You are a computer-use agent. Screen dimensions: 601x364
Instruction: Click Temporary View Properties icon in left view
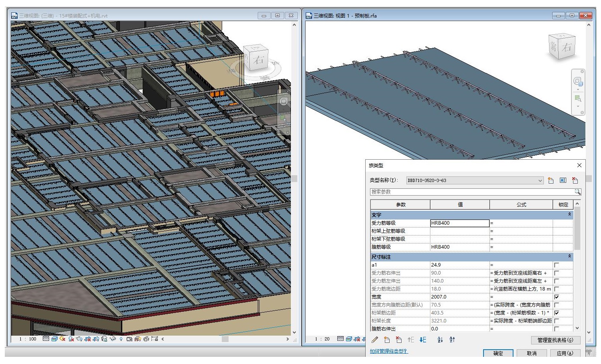point(129,339)
